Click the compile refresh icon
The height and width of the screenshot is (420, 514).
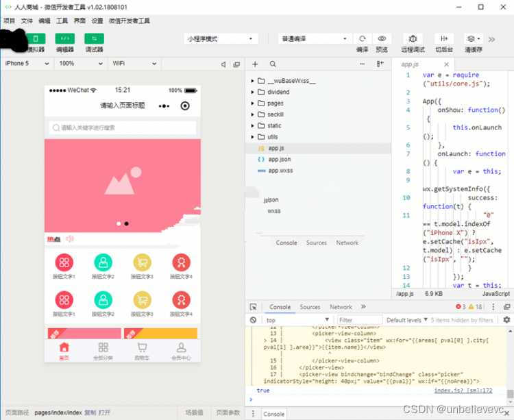(363, 38)
